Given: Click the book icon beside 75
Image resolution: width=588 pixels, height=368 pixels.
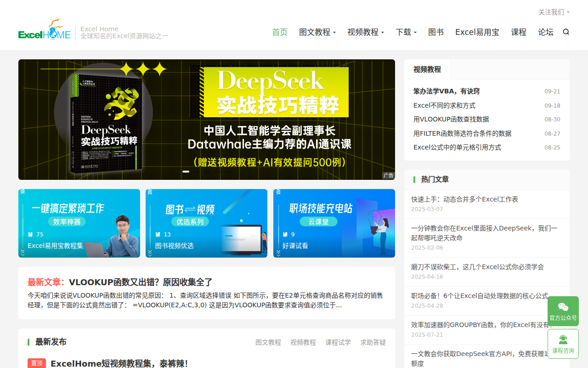Looking at the screenshot, I should [30, 234].
